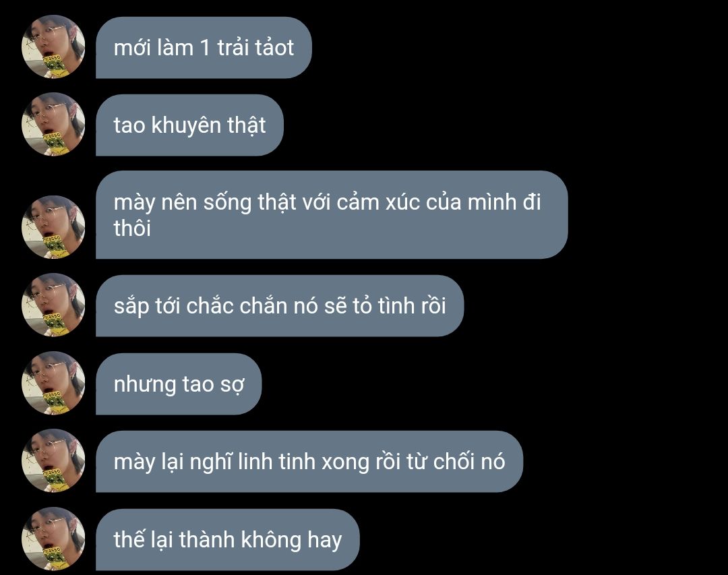Screen dimensions: 728x575
Task: Tap the "sắp tới chắc chắn nó sẽ tỏ tình rồi" bubble
Action: (280, 306)
